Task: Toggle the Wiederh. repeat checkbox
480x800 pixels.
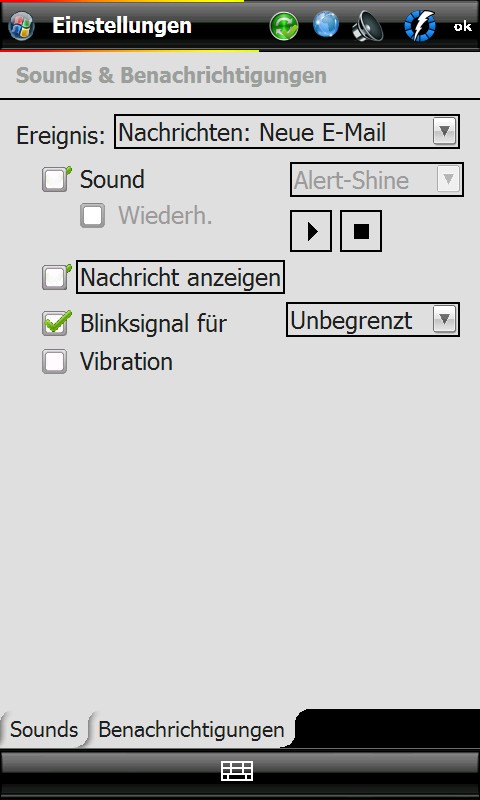Action: click(x=92, y=216)
